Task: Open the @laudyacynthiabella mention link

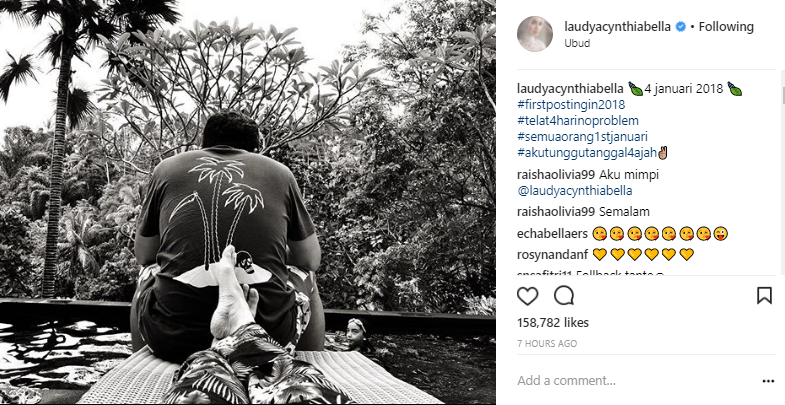Action: (x=575, y=191)
